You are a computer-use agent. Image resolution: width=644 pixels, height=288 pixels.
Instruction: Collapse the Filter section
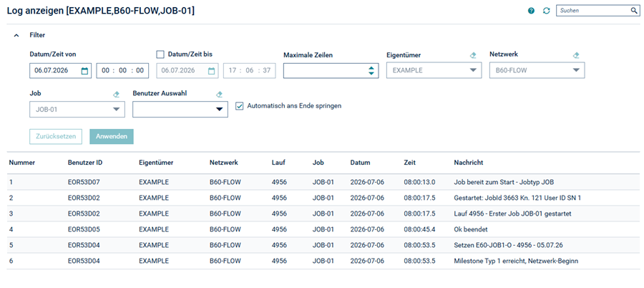tap(16, 35)
